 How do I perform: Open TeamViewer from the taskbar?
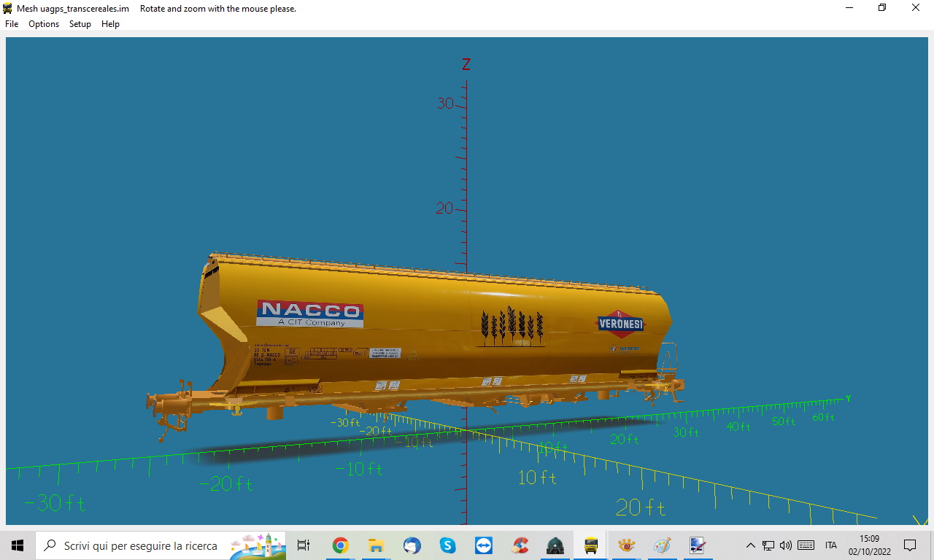click(483, 545)
